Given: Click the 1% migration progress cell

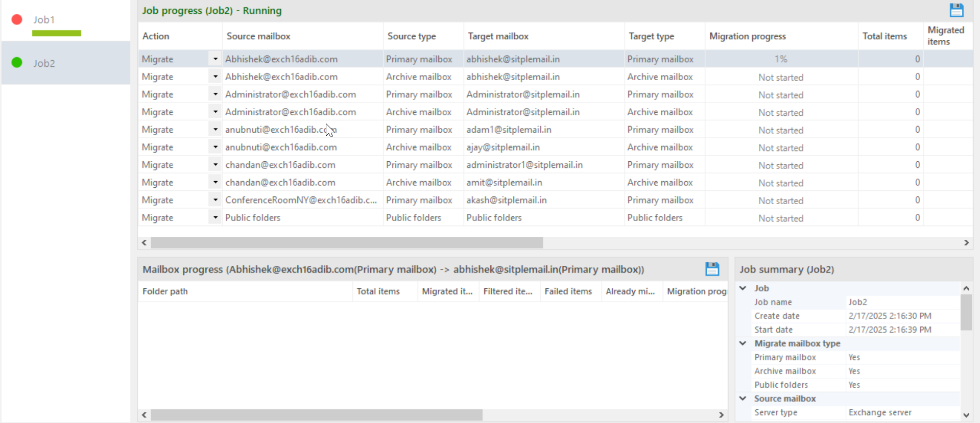Looking at the screenshot, I should pos(781,59).
